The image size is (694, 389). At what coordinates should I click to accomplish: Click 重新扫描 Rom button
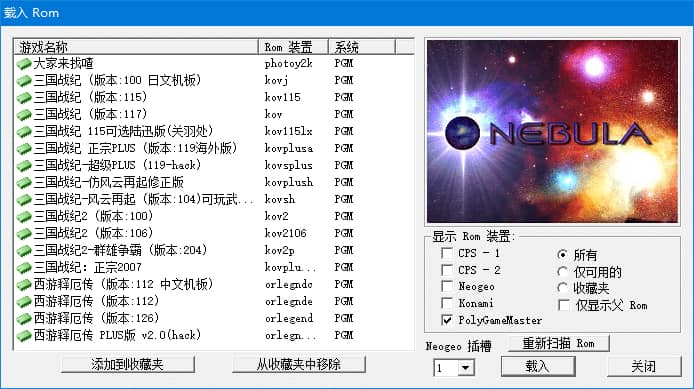pyautogui.click(x=559, y=343)
